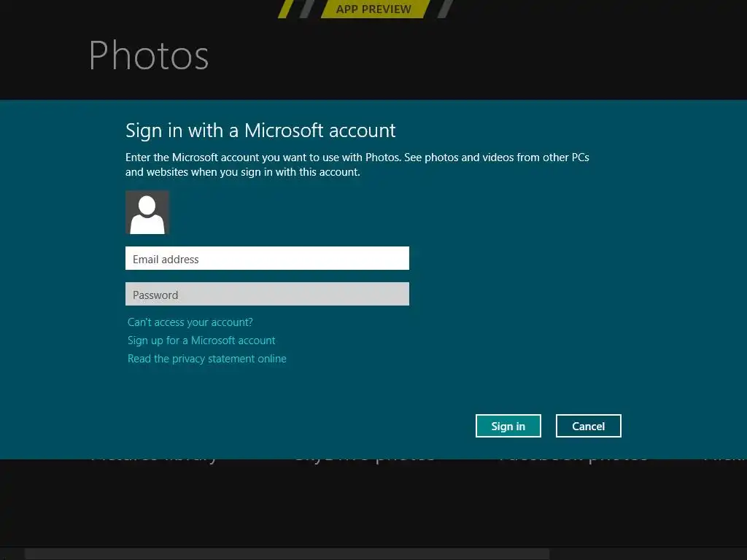This screenshot has height=560, width=747.
Task: Click the Cancel button
Action: click(x=589, y=426)
